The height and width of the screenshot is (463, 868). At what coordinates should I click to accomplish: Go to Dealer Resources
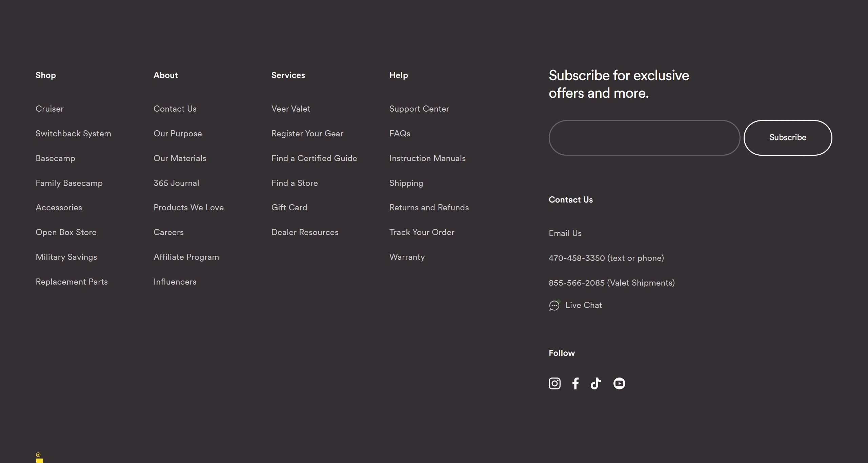click(x=305, y=232)
